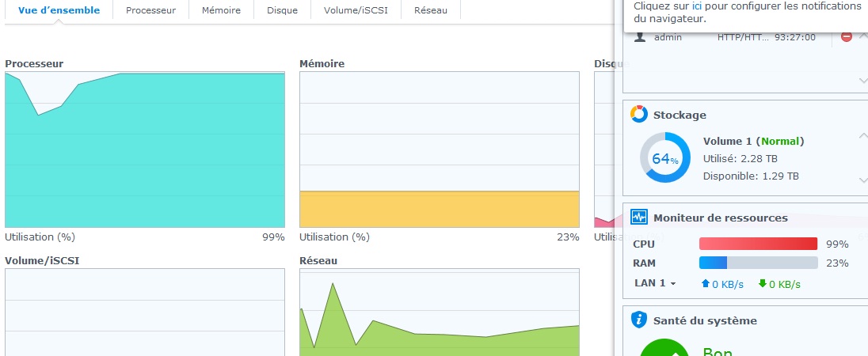The height and width of the screenshot is (356, 868).
Task: Switch to the Processeur tab
Action: (150, 10)
